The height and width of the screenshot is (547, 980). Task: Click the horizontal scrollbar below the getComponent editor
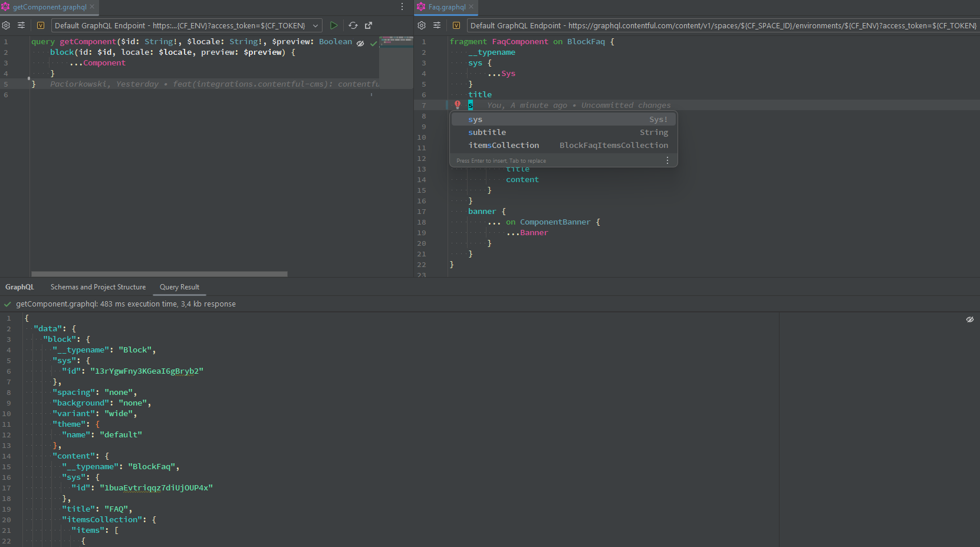[x=159, y=273]
